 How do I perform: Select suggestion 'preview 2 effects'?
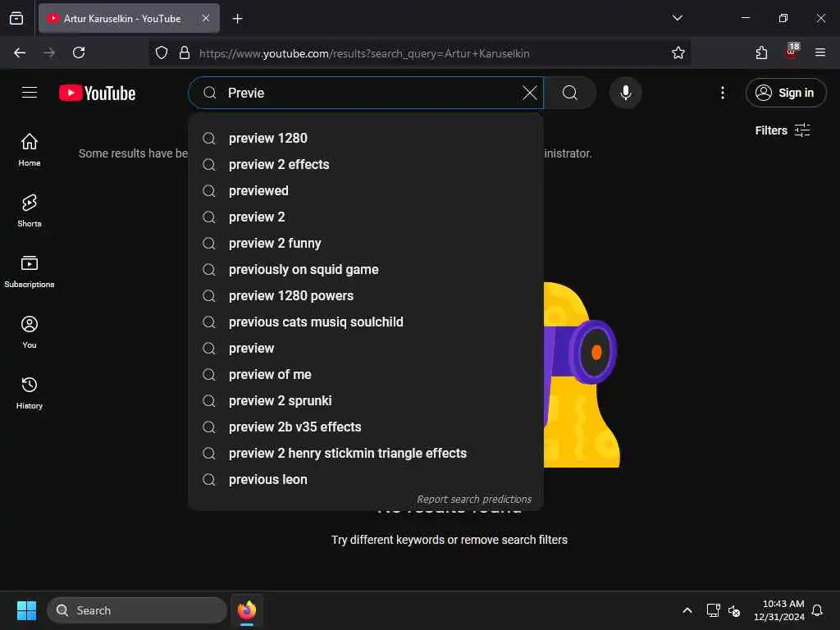point(366,164)
